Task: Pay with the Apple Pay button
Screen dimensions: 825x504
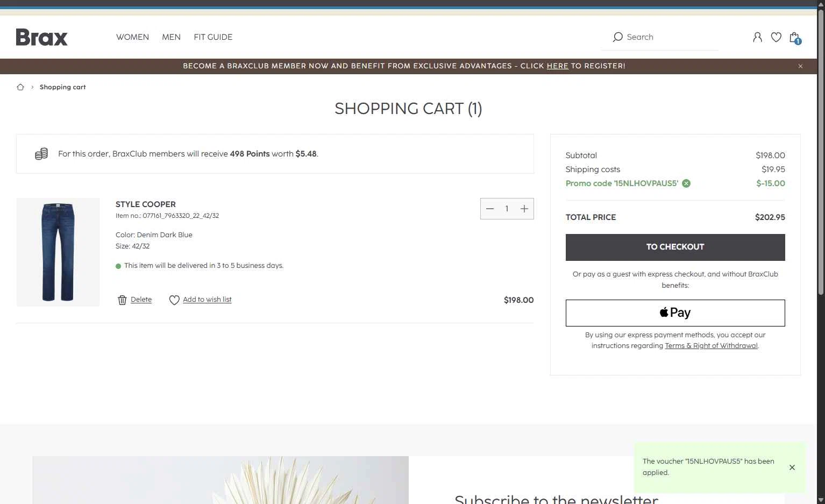Action: (x=675, y=313)
